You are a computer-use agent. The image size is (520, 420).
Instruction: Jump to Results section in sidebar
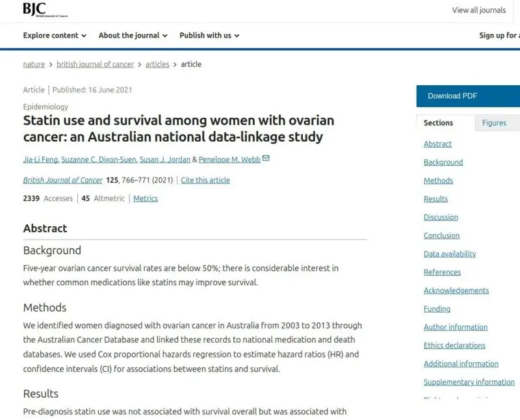coord(435,199)
